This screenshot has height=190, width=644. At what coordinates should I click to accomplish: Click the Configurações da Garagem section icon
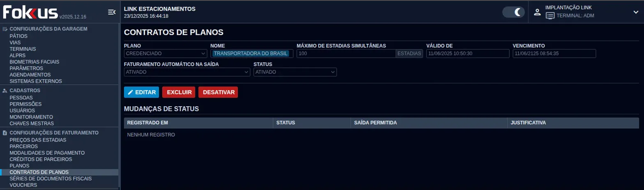(x=5, y=29)
